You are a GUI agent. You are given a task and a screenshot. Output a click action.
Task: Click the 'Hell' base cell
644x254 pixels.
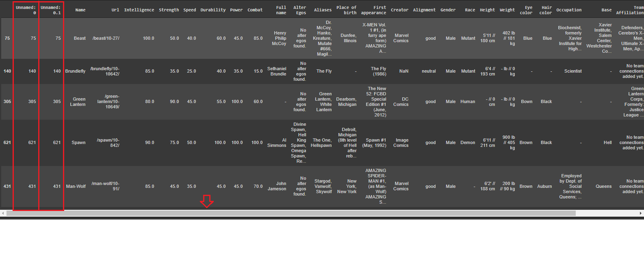pos(607,142)
